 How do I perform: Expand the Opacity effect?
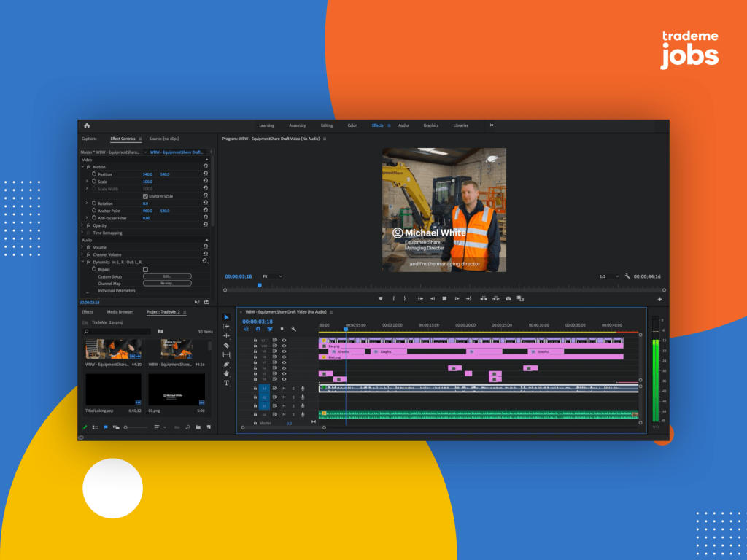(82, 225)
